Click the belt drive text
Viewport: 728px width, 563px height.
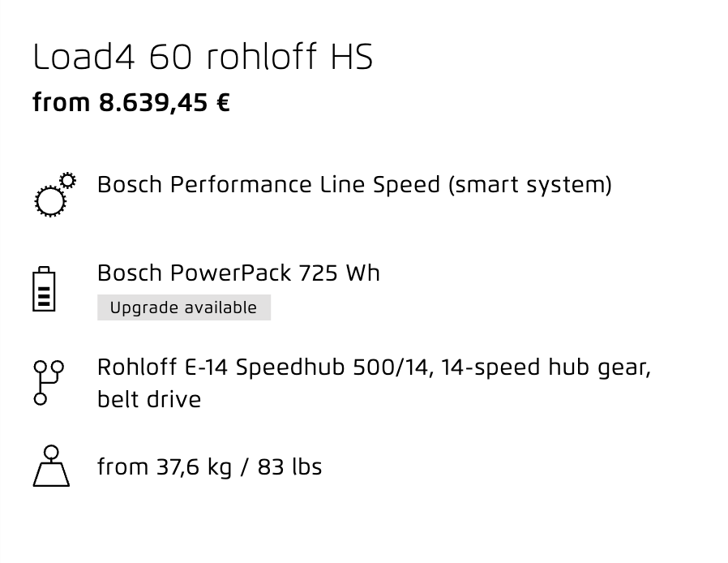coord(149,399)
